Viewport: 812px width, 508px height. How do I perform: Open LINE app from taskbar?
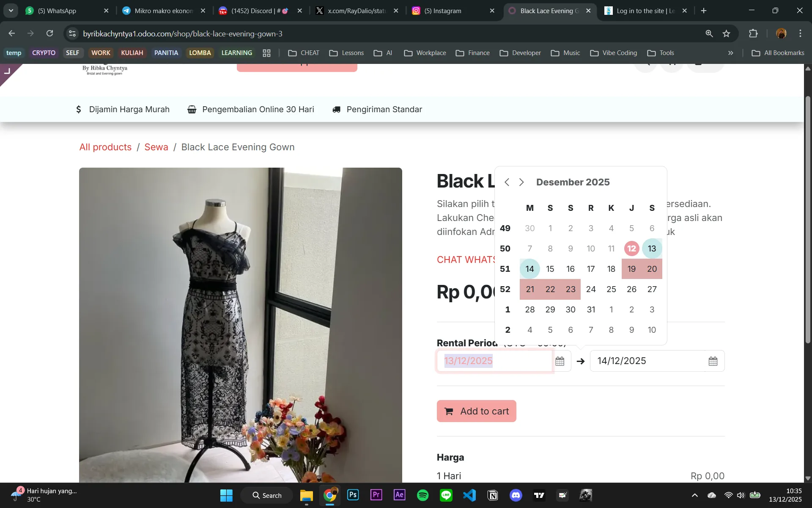[x=446, y=495]
